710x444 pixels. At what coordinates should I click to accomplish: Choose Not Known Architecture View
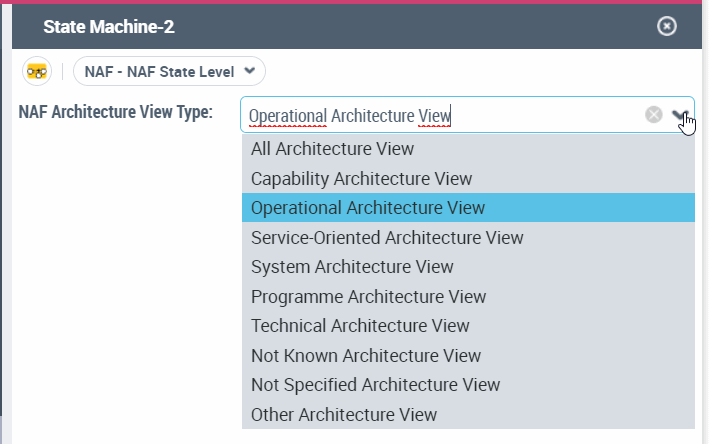point(365,356)
